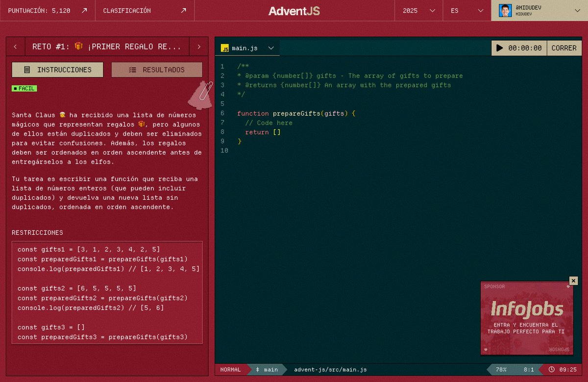Expand the ES language dropdown
This screenshot has width=588, height=382.
[467, 10]
